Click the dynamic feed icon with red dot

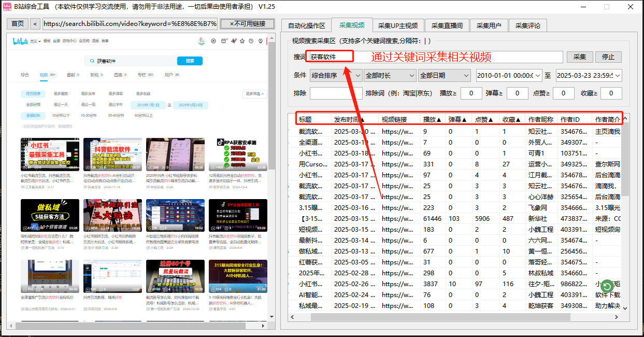click(233, 40)
